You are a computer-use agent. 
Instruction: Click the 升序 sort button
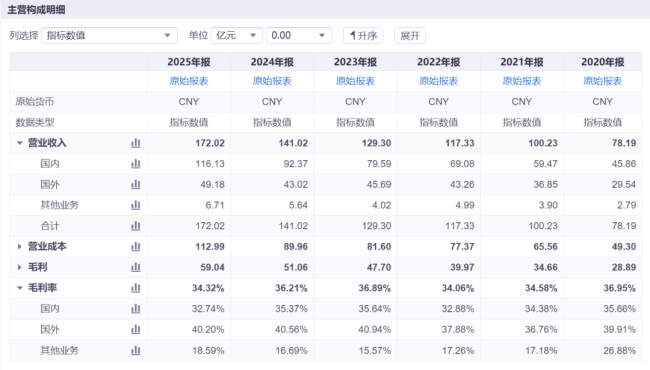(363, 36)
